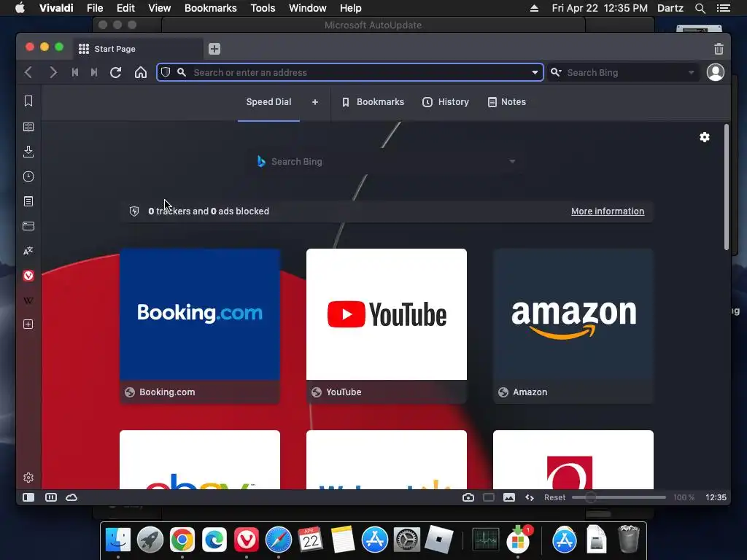Screen dimensions: 747x560
Task: Open the Downloads panel icon
Action: pos(28,152)
